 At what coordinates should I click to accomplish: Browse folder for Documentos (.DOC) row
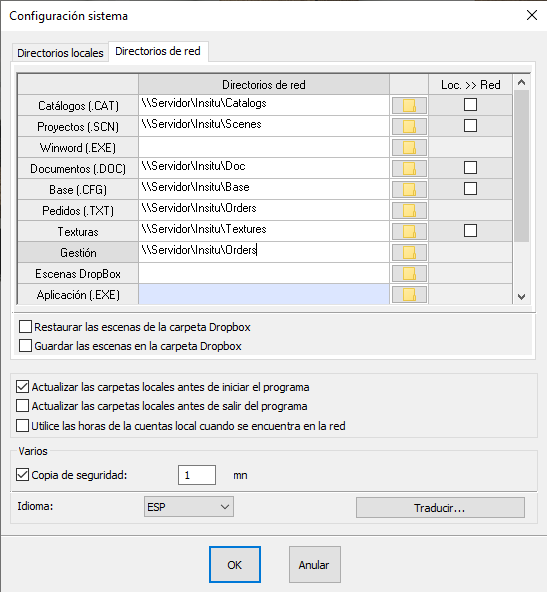point(409,168)
